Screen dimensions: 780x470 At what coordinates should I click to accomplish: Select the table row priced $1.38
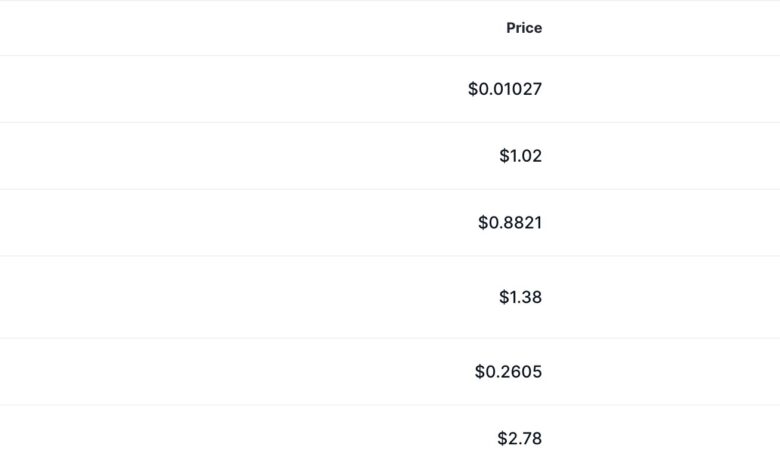390,297
